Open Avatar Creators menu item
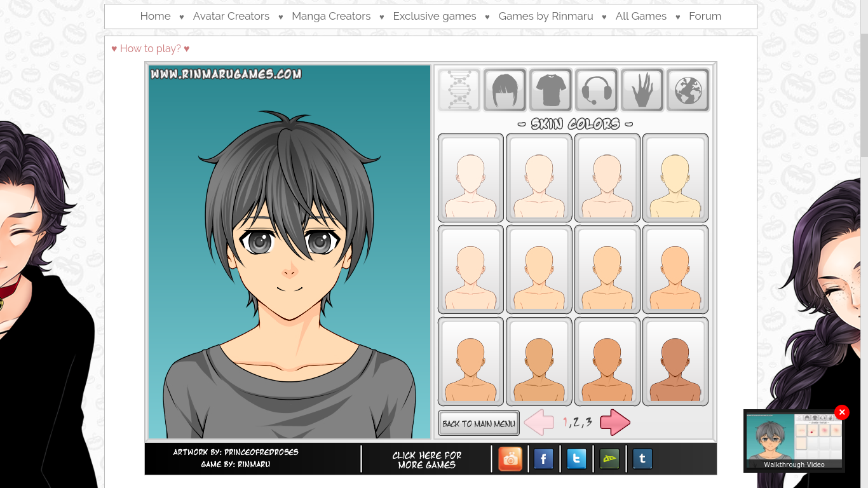 pyautogui.click(x=231, y=16)
